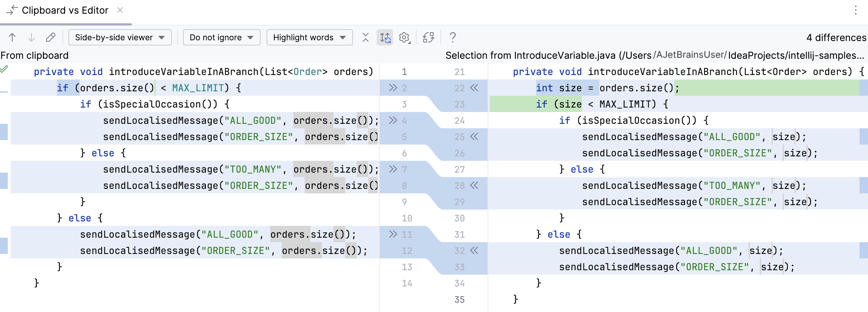Select the Clipboard vs Editor tab
Viewport: 868px width, 312px height.
65,10
